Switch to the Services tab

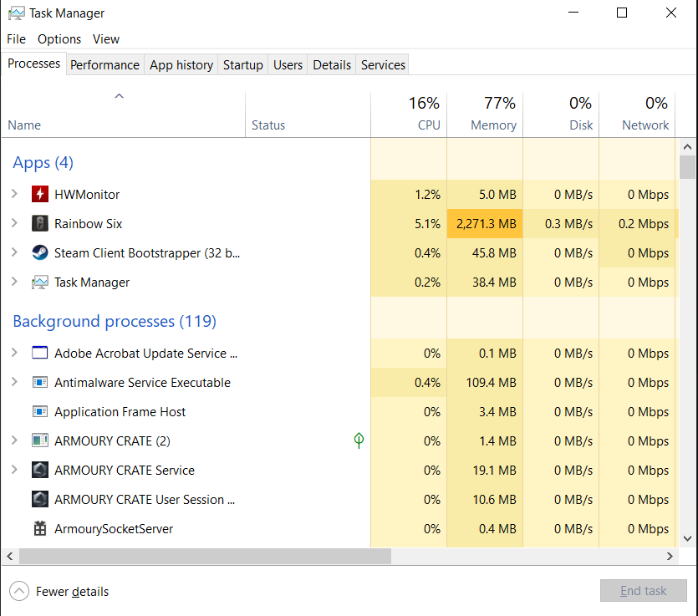pyautogui.click(x=383, y=65)
